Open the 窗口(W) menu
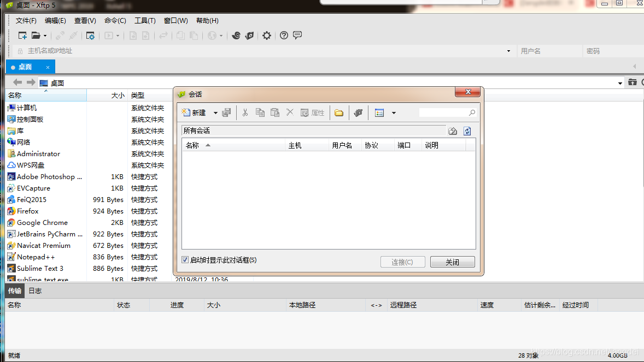 (176, 21)
